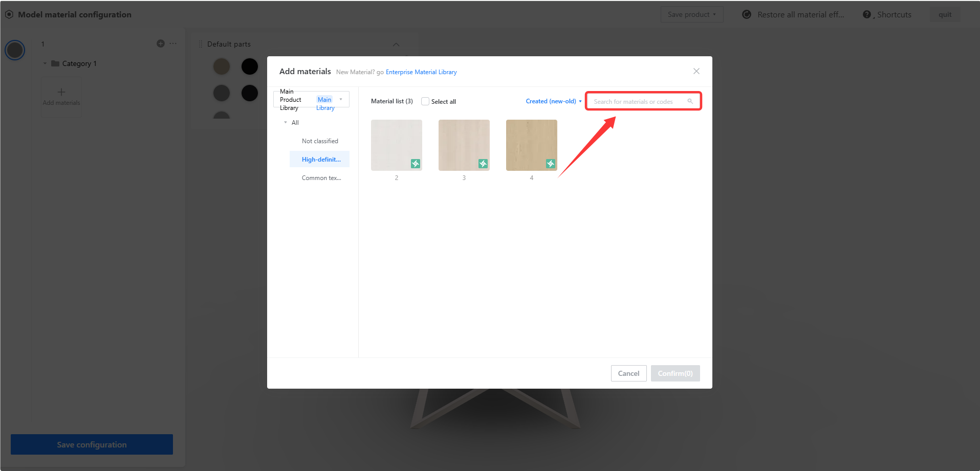Select the second-row black swatch in Default parts
This screenshot has height=471, width=980.
point(250,93)
